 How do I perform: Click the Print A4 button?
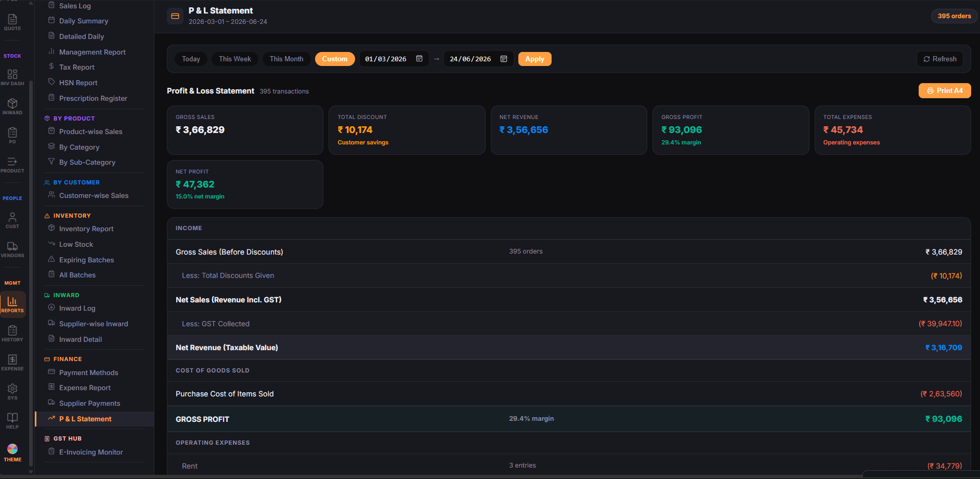[x=945, y=90]
